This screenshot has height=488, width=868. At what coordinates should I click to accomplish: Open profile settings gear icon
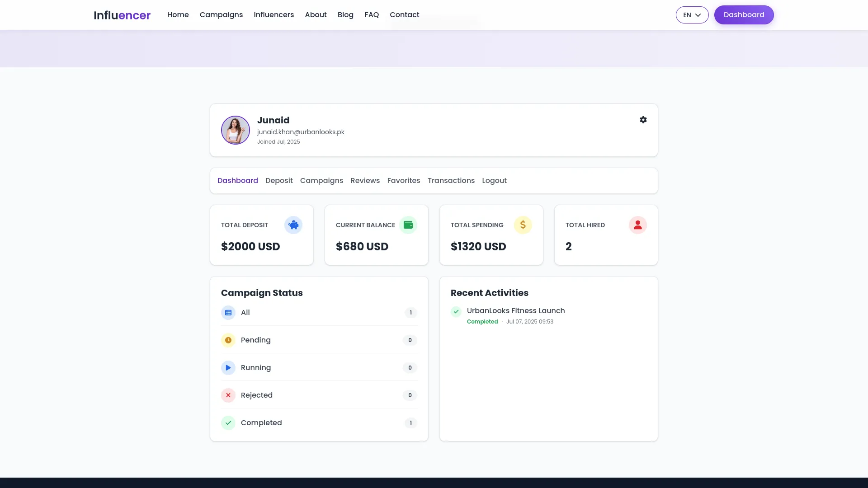click(x=643, y=120)
